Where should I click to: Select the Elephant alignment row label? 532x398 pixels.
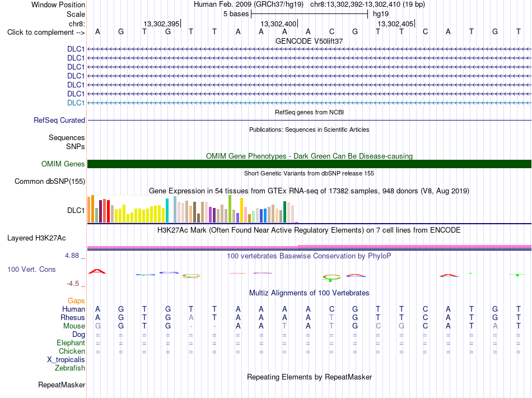coord(71,343)
